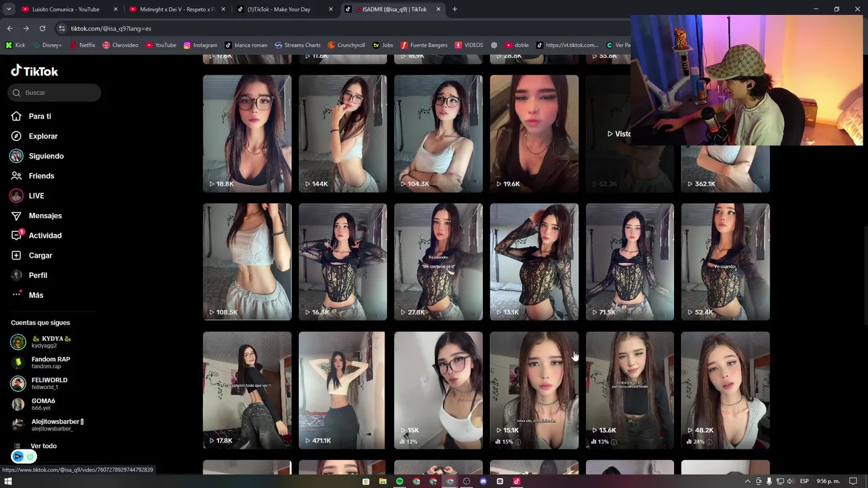Go forward in the browser
This screenshot has width=868, height=488.
coord(26,28)
